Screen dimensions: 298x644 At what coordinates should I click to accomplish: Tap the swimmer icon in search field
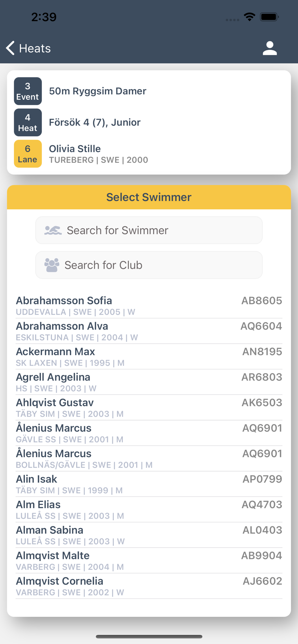coord(53,230)
